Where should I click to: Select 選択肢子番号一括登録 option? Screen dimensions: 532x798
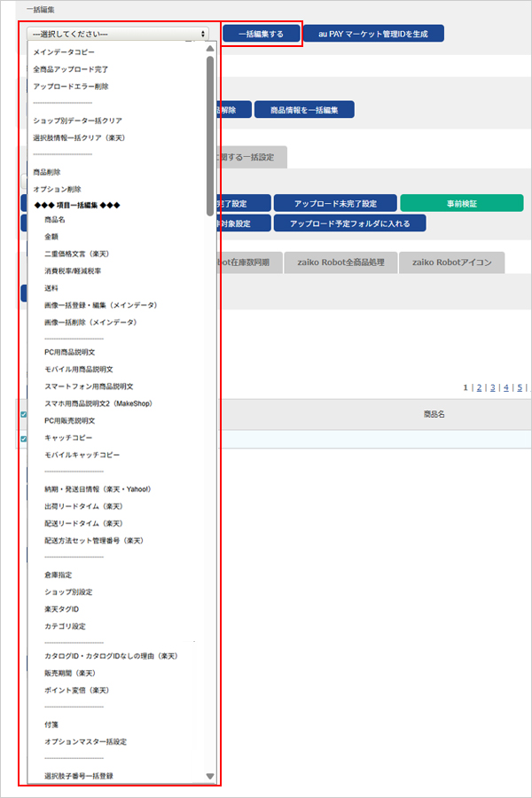coord(79,776)
